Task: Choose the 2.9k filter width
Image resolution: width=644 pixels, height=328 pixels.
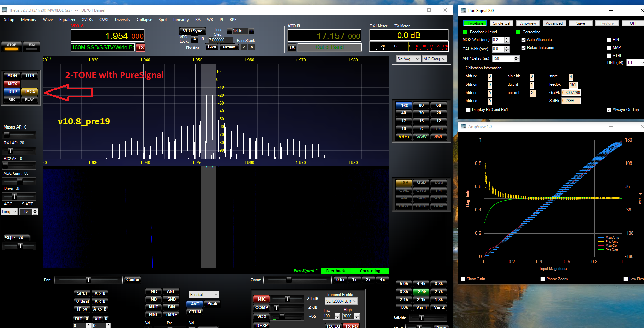Action: coord(421,292)
